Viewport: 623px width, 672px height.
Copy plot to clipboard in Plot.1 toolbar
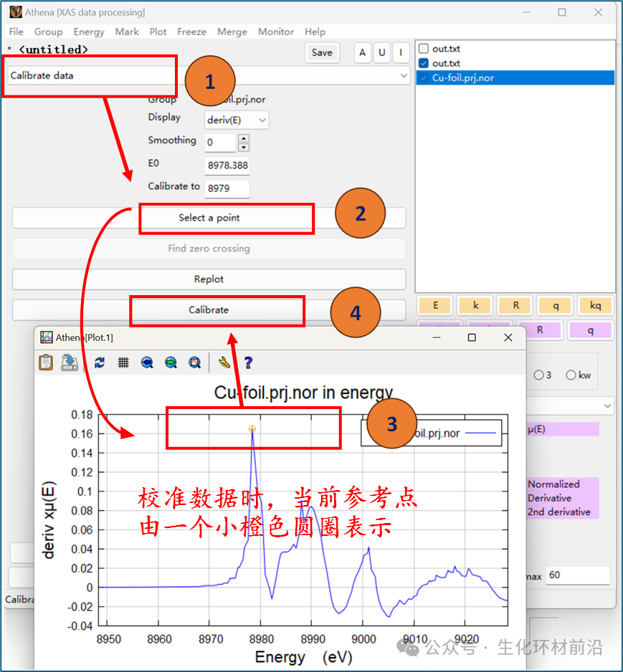[46, 363]
